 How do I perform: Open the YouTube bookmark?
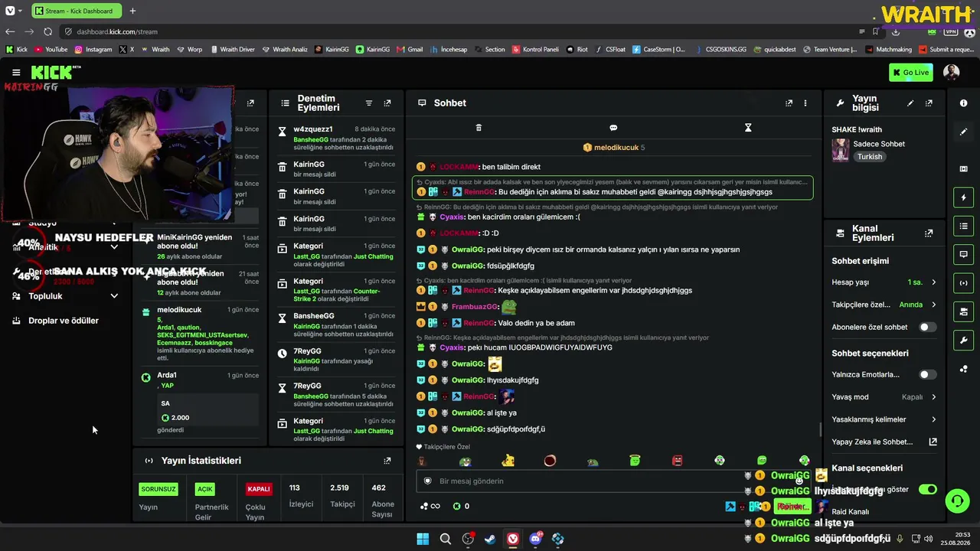(x=51, y=50)
